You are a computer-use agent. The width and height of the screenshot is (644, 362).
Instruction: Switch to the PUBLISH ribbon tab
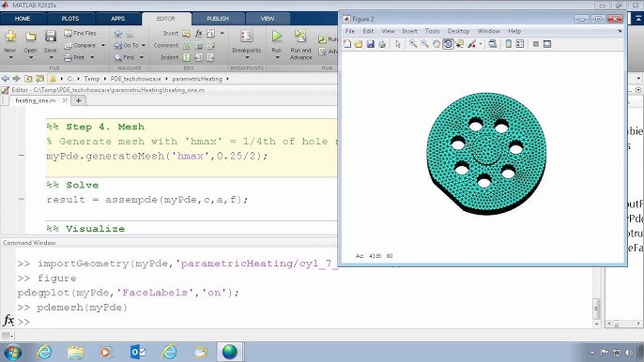click(x=218, y=19)
